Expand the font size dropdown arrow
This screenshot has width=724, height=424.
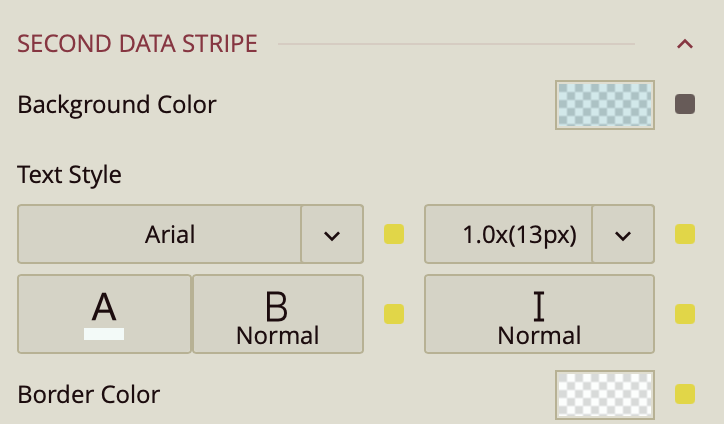click(623, 235)
